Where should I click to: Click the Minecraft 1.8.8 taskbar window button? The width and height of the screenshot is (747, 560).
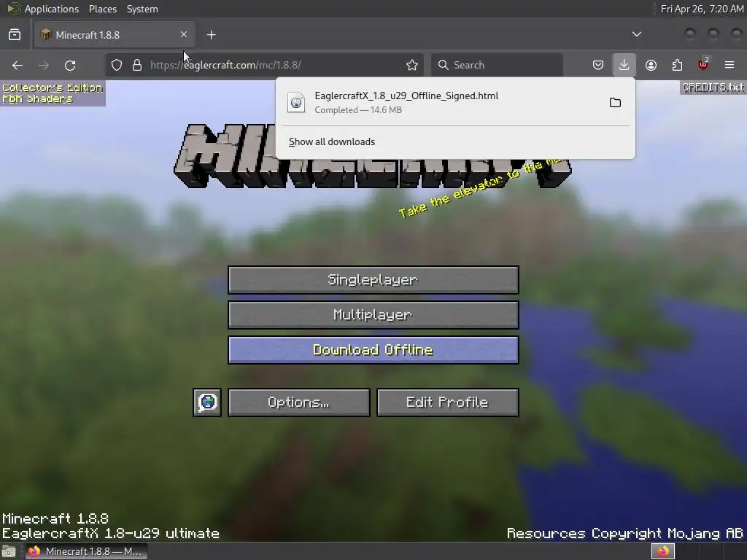pos(86,551)
